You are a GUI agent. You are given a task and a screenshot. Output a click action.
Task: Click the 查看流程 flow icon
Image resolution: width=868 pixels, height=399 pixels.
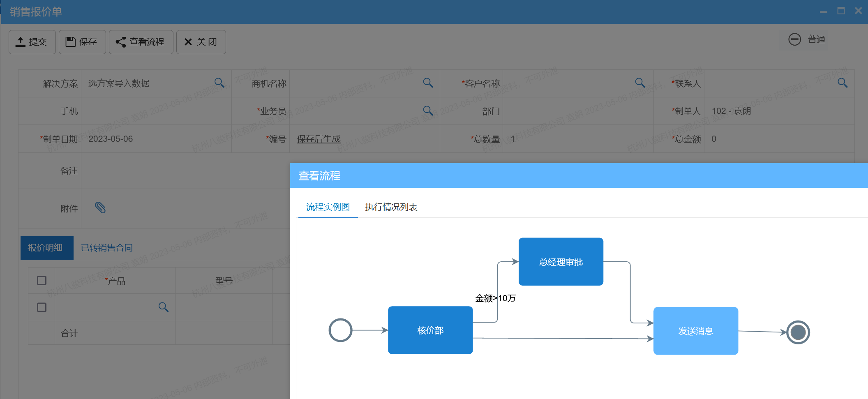click(120, 42)
